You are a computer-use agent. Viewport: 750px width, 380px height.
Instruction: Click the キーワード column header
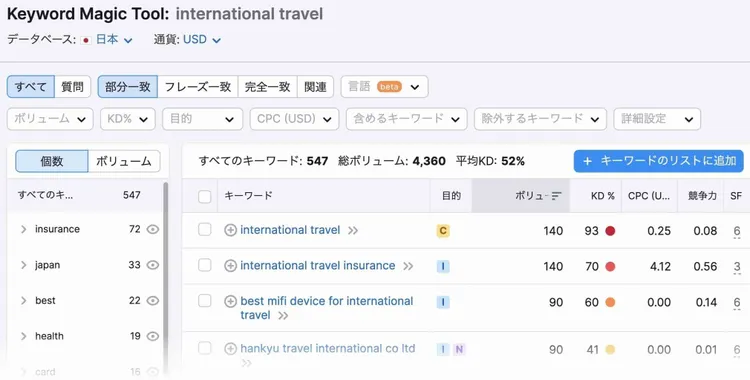[324, 196]
